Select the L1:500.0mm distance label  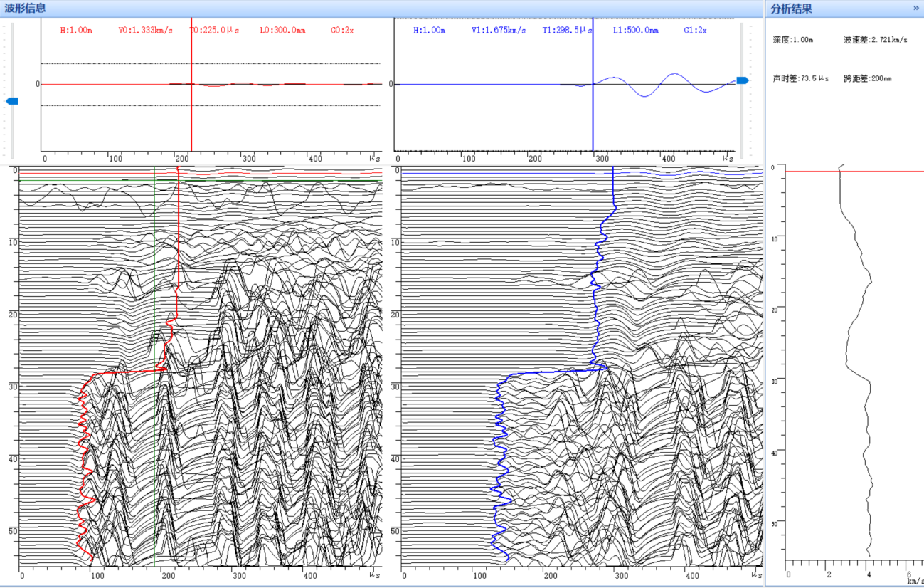635,31
